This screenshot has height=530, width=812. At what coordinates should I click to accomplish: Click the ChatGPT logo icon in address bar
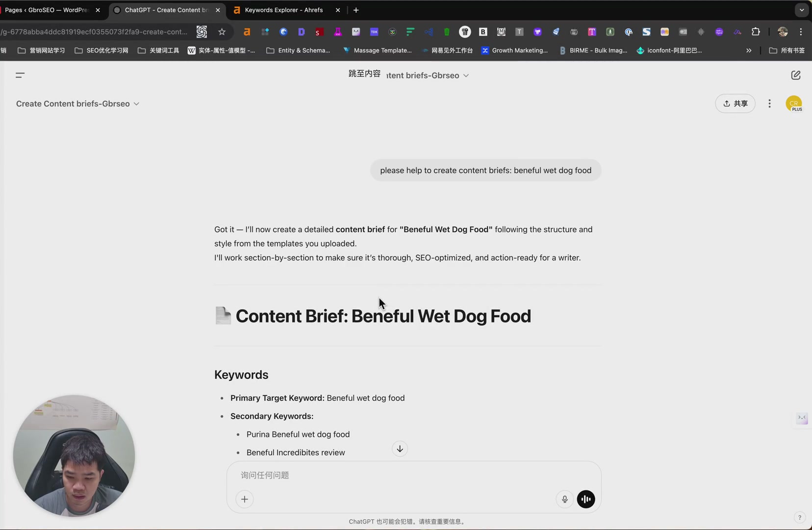pos(202,32)
